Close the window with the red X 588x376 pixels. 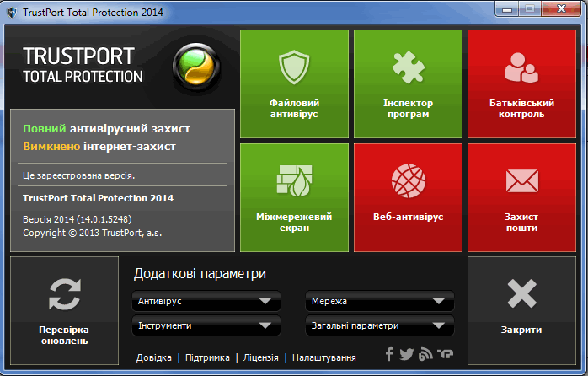[561, 9]
